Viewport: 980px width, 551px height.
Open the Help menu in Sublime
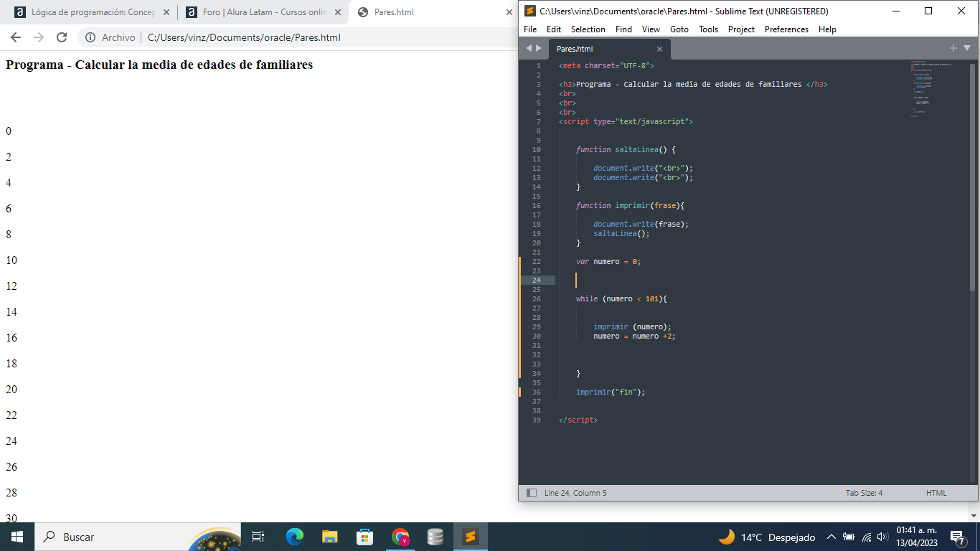point(827,29)
